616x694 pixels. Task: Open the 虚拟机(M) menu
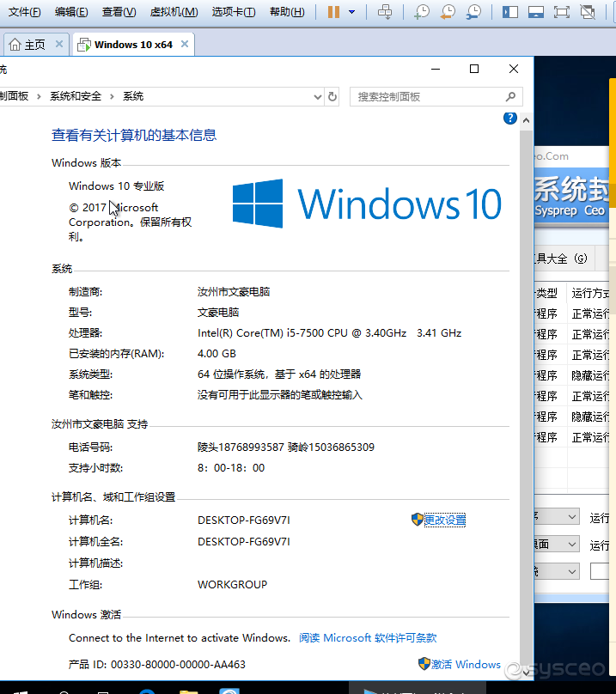(x=174, y=12)
